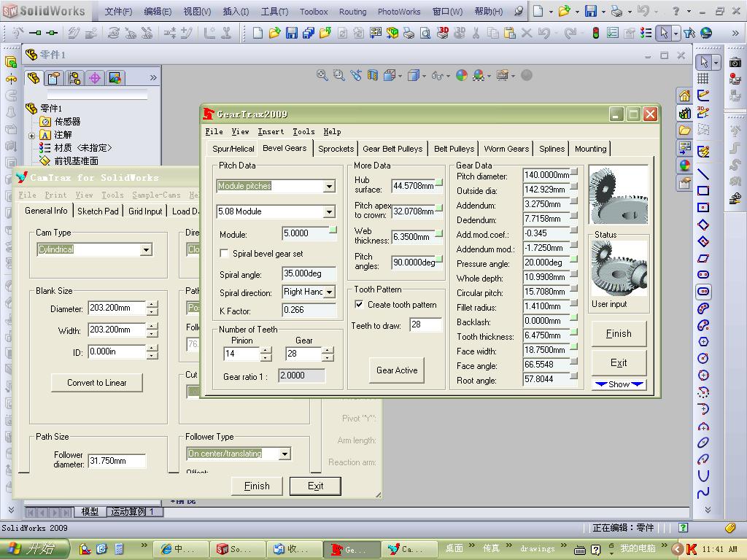The height and width of the screenshot is (560, 747).
Task: Open the GearTrax Tools menu
Action: (x=303, y=131)
